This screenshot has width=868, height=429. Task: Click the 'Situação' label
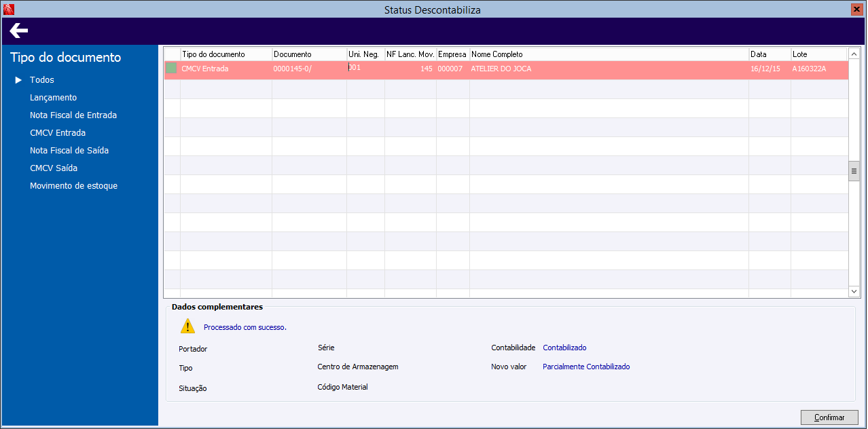193,388
